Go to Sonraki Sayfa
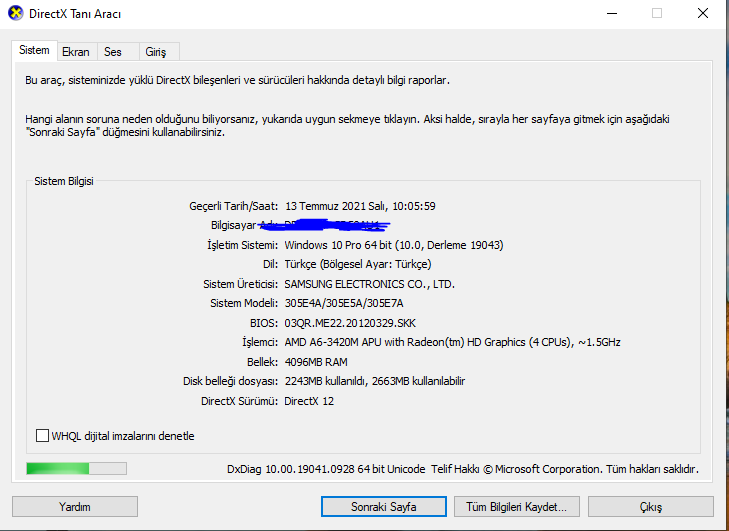The height and width of the screenshot is (531, 729). pos(384,507)
